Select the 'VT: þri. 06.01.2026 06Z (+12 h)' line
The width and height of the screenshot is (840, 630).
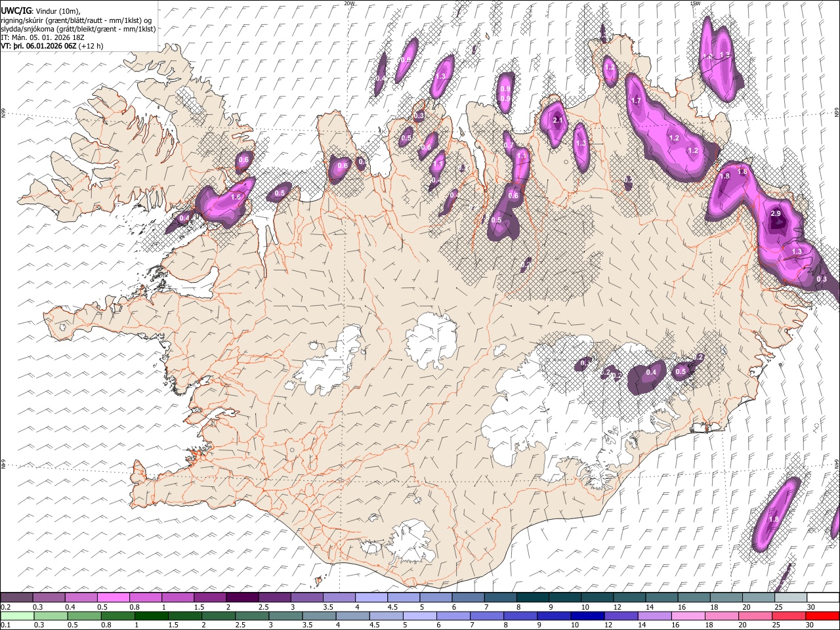pyautogui.click(x=52, y=46)
